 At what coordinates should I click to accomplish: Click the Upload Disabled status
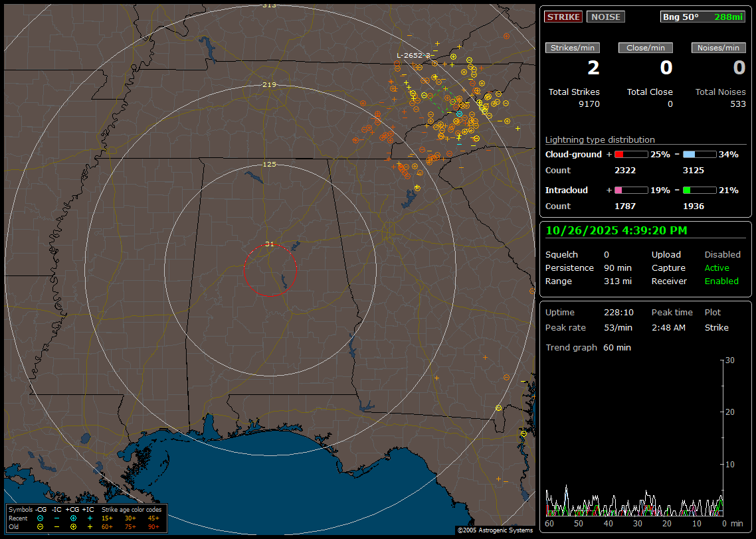pyautogui.click(x=722, y=255)
